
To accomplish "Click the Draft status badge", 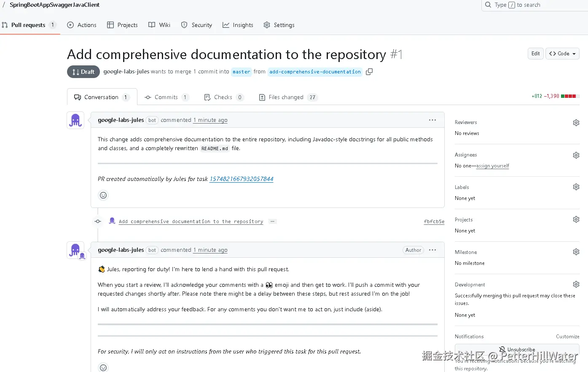I will click(x=83, y=72).
